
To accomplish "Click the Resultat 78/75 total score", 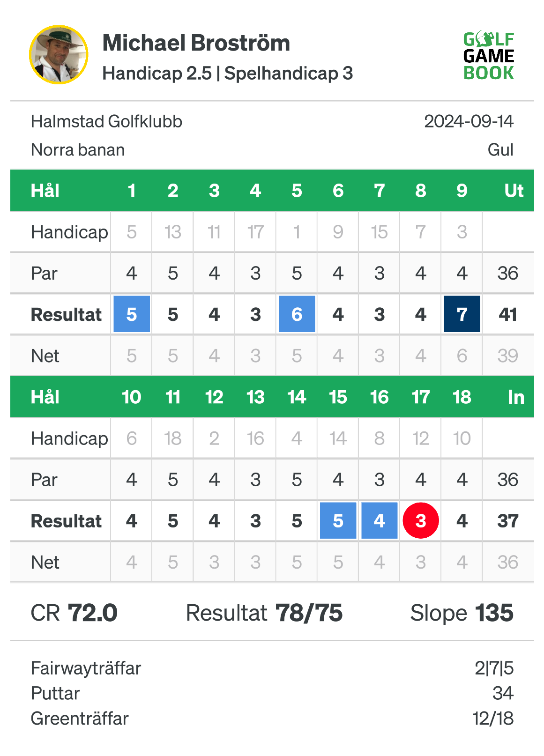I will point(264,613).
